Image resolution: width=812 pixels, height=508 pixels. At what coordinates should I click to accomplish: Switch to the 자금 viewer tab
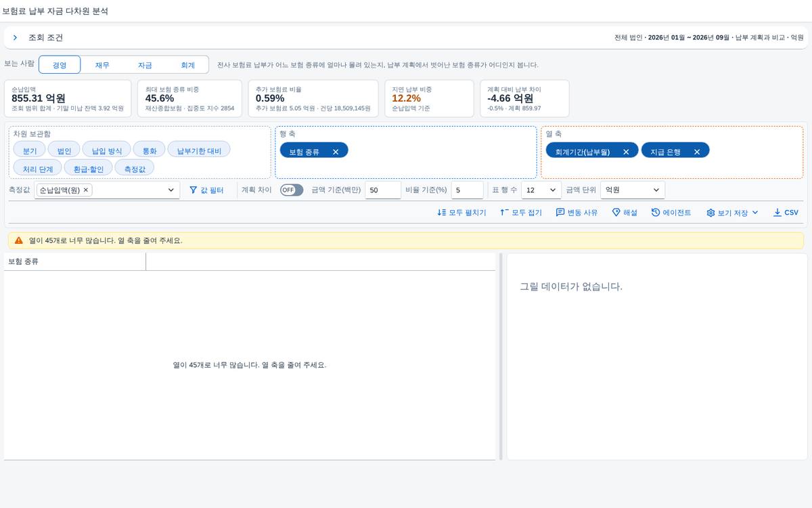[x=145, y=65]
